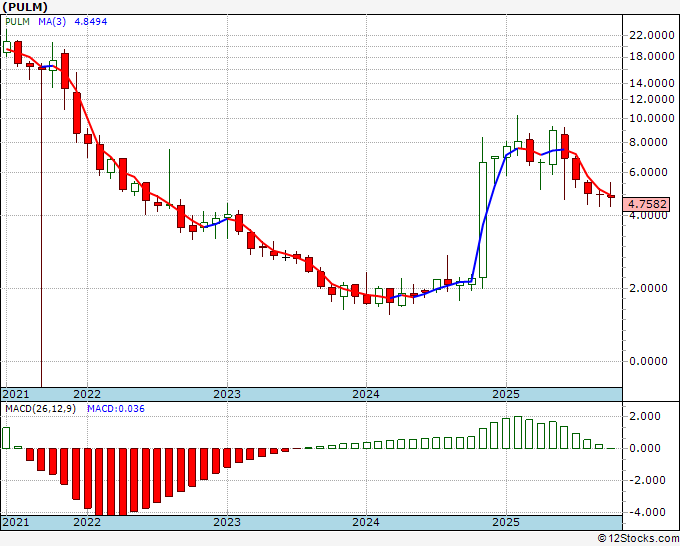Click the current price tag 4.7582

tap(647, 204)
